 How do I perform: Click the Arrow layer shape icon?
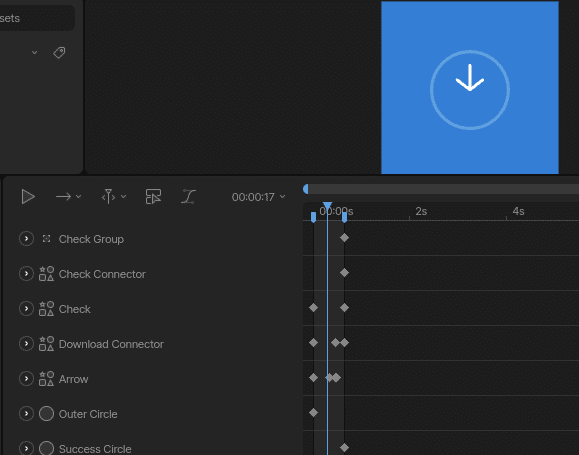pyautogui.click(x=47, y=379)
